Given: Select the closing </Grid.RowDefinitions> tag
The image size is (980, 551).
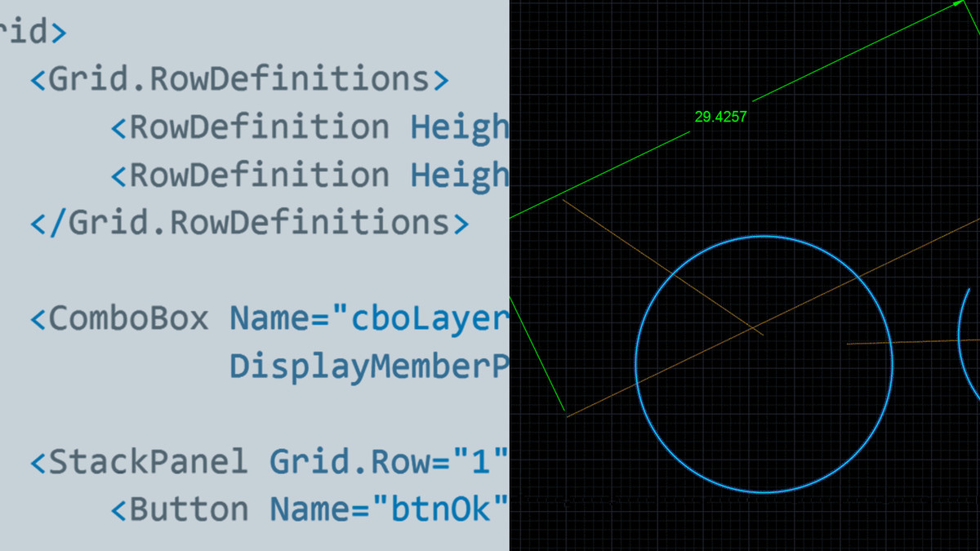Looking at the screenshot, I should 250,223.
